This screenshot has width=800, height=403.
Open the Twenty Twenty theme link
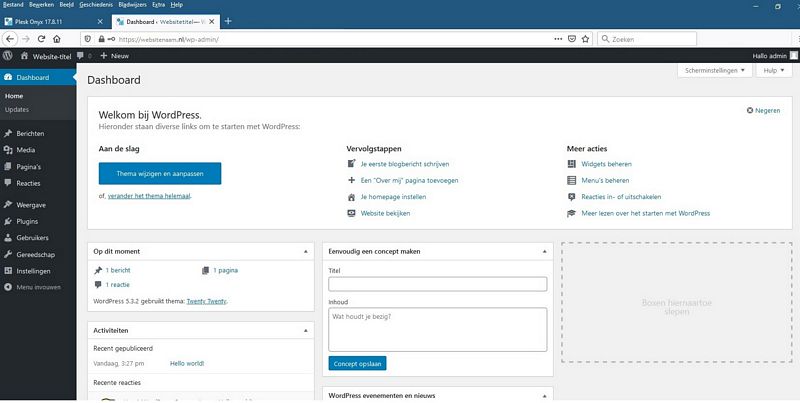tap(206, 301)
